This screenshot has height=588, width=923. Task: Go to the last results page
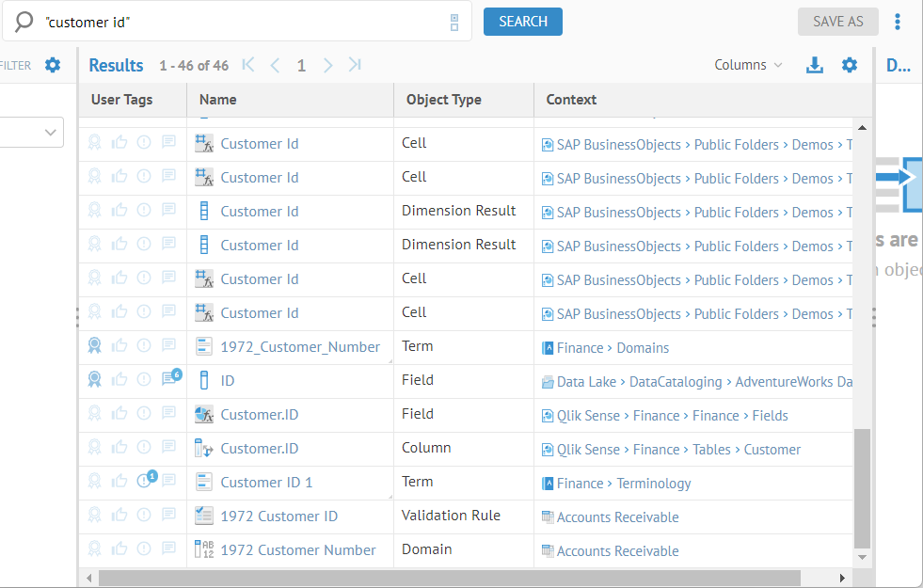click(355, 65)
